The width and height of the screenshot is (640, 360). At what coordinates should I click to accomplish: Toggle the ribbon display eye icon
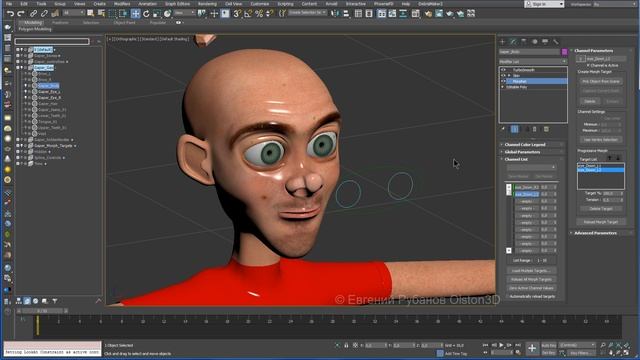pyautogui.click(x=178, y=22)
